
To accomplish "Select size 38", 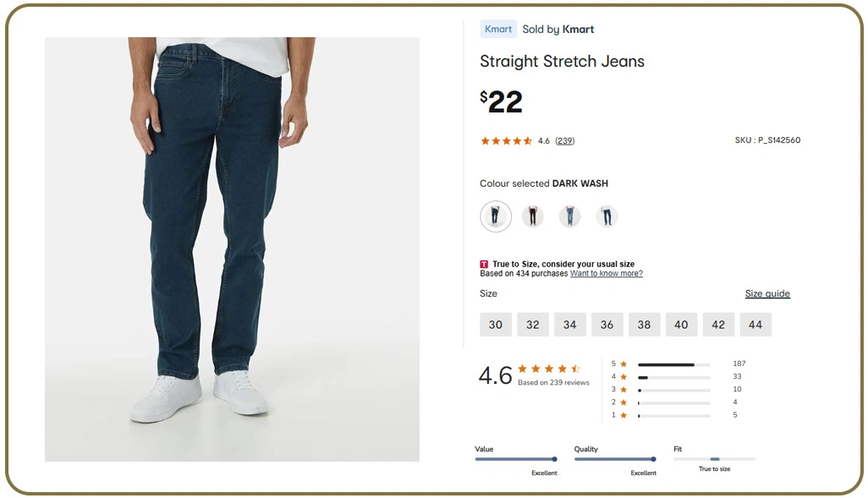I will pyautogui.click(x=645, y=325).
